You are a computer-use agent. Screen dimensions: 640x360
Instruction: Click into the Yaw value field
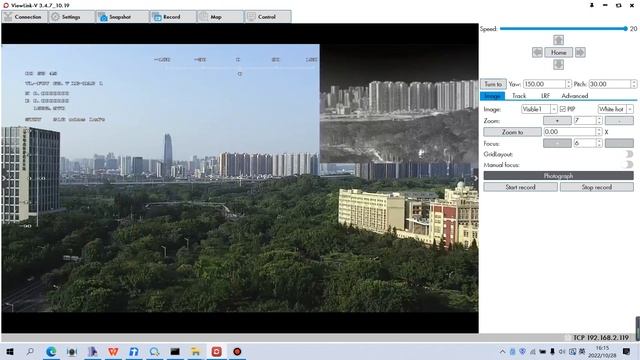pos(544,84)
